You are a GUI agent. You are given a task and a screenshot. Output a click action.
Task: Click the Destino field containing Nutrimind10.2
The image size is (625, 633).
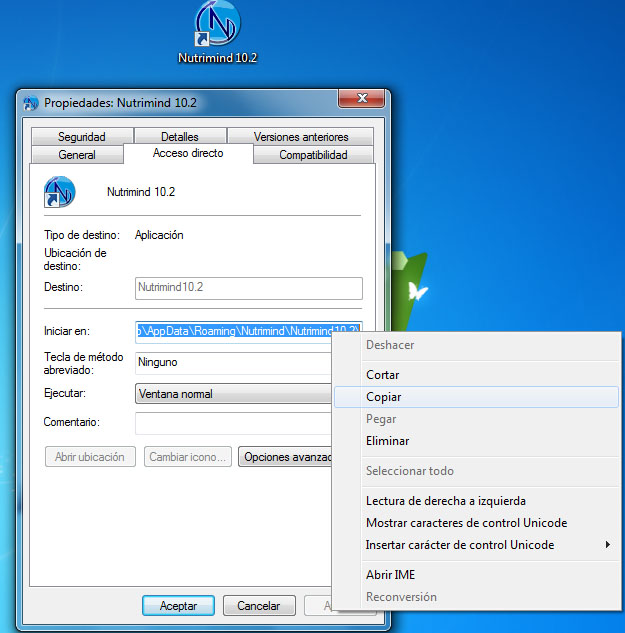(x=249, y=288)
